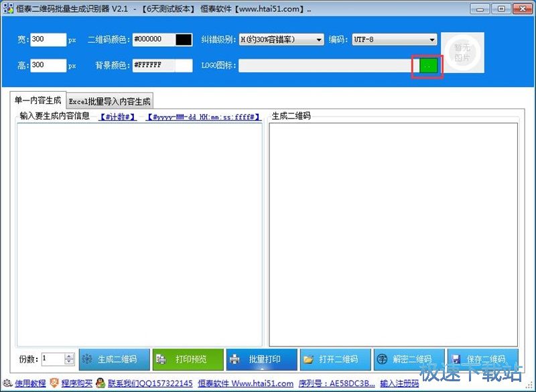Viewport: 536px width, 392px height.
Task: Click the black QR code color swatch
Action: coord(184,40)
